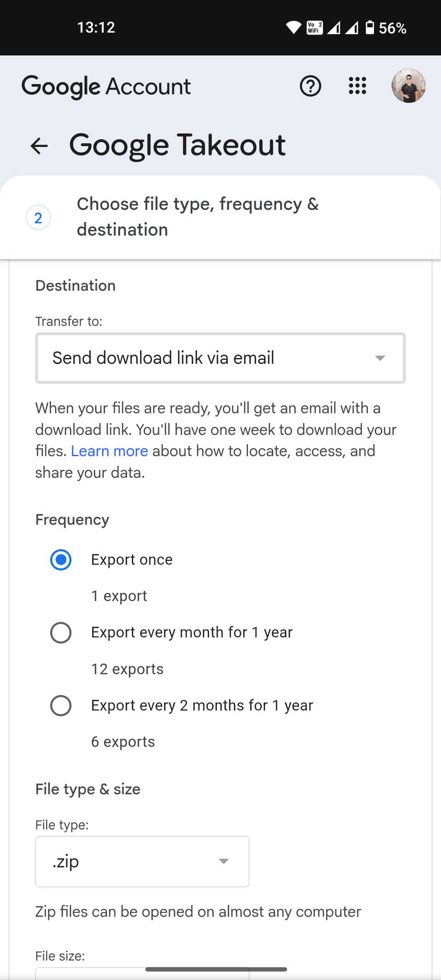Tap the Wi-Fi status icon

(x=294, y=28)
